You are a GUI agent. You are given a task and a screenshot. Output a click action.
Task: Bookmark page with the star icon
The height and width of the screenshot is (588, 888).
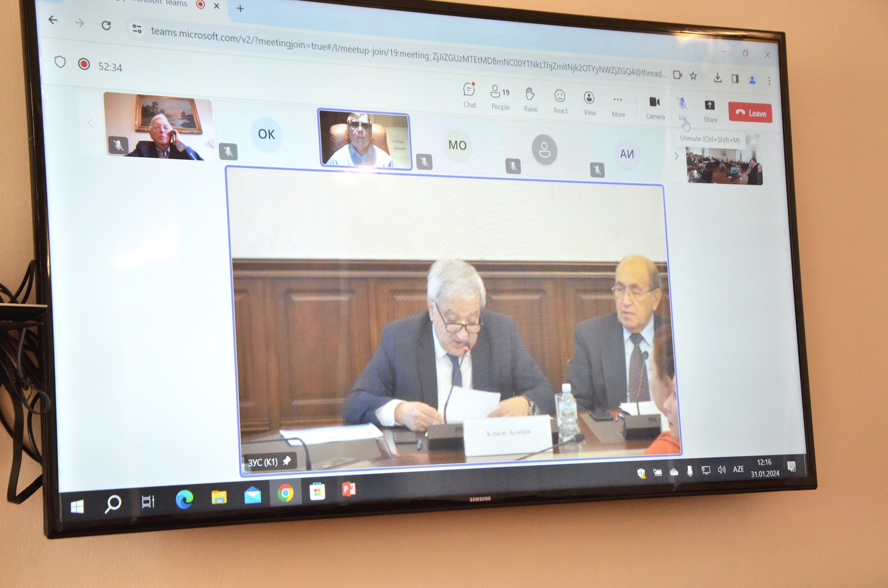pos(693,76)
